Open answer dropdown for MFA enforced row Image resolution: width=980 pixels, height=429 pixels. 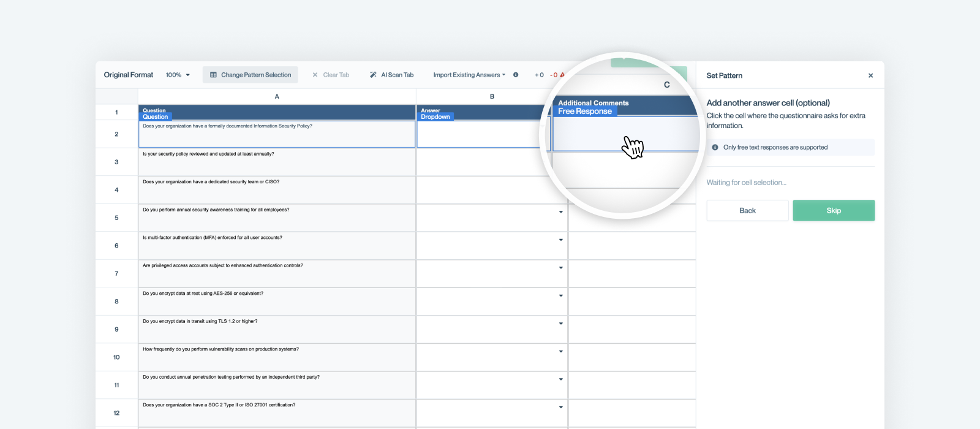560,240
